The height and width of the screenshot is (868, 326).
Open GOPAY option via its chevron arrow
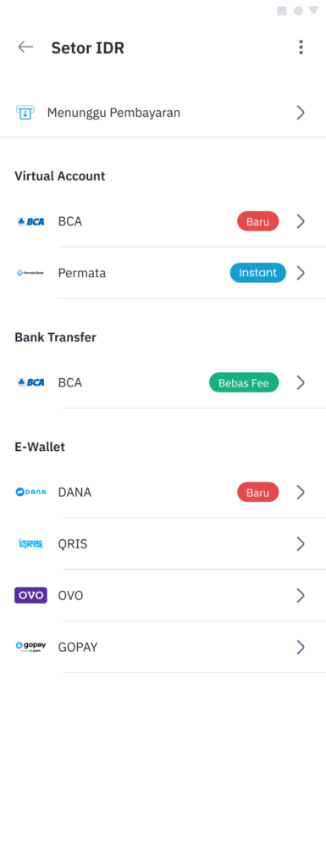[301, 647]
